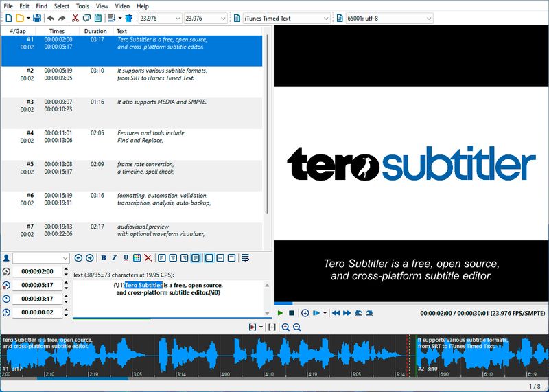The width and height of the screenshot is (549, 392).
Task: Expand the play-rate options arrow
Action: click(x=325, y=313)
